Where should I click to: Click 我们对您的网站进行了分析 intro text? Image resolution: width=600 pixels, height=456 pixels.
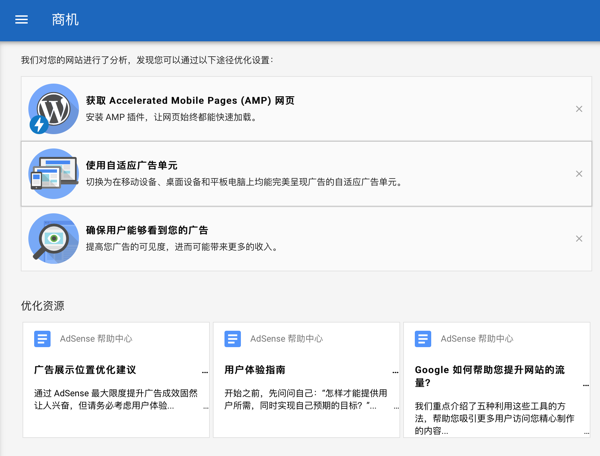click(x=147, y=60)
